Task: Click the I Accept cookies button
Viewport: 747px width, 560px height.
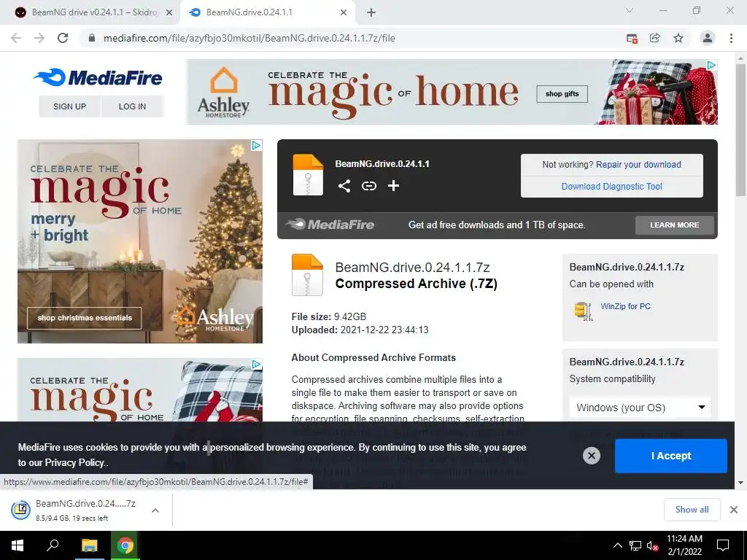Action: [x=671, y=456]
